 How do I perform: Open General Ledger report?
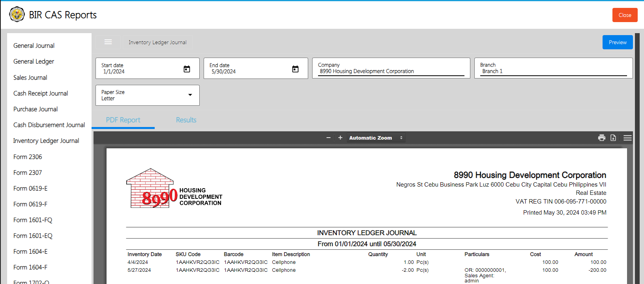pyautogui.click(x=34, y=62)
